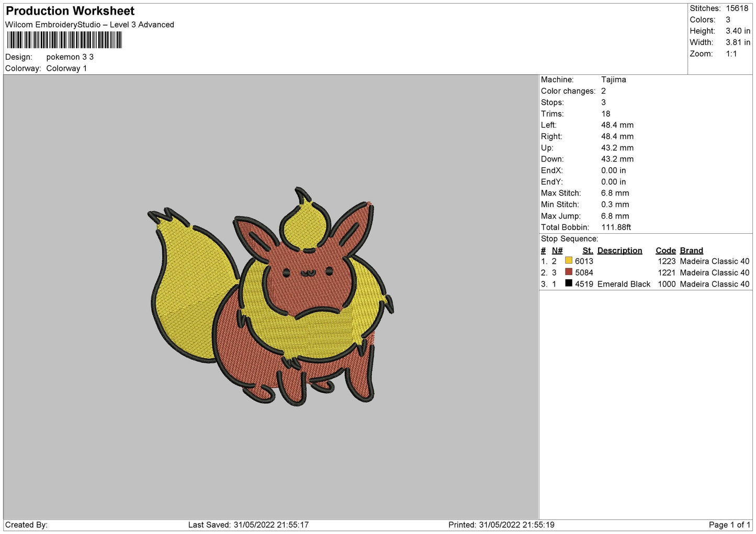Viewport: 756px width, 534px height.
Task: Click the Machine value 'Tajima'
Action: tap(613, 79)
